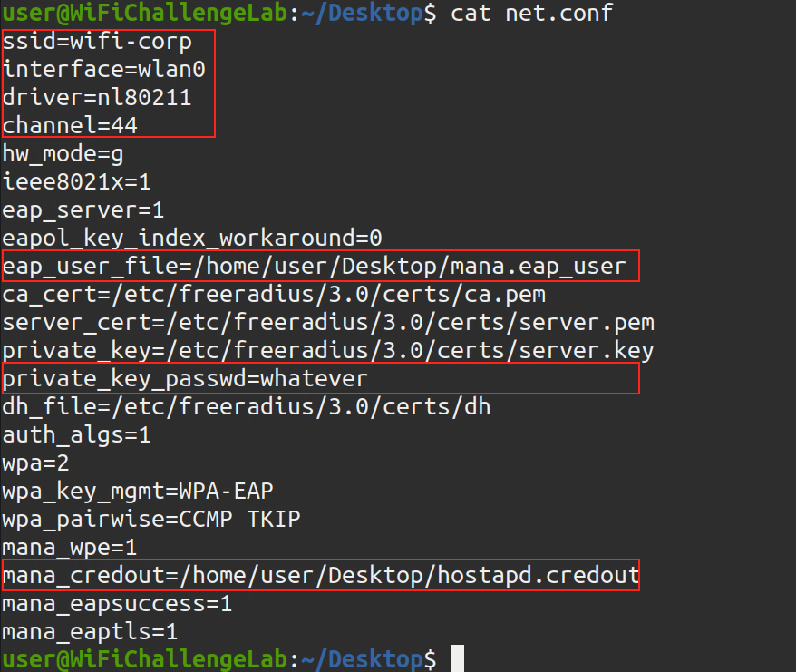Click the mana_eaptls=1 line
The height and width of the screenshot is (672, 796).
(90, 631)
